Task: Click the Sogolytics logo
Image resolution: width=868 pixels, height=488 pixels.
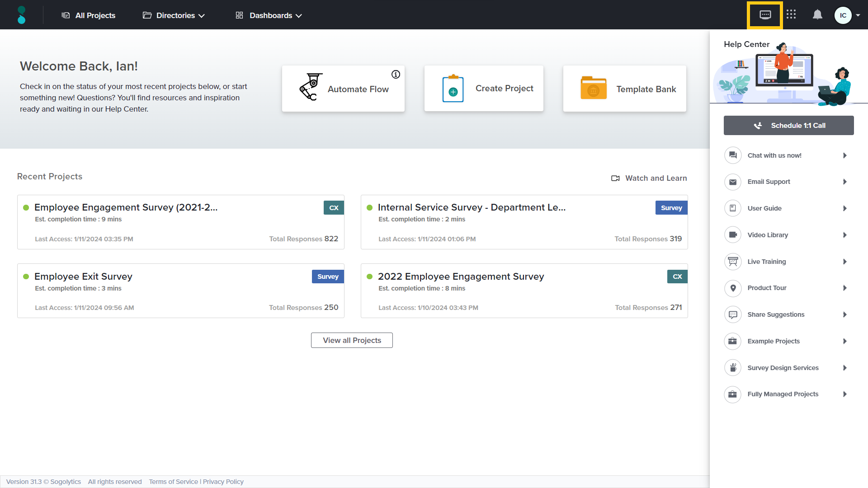Action: (21, 15)
